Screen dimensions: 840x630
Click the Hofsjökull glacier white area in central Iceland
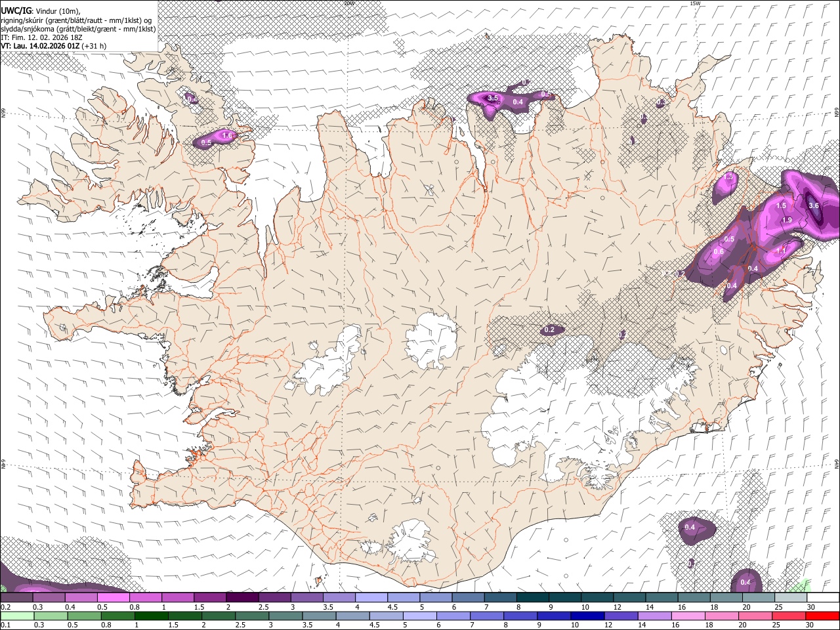[x=431, y=341]
